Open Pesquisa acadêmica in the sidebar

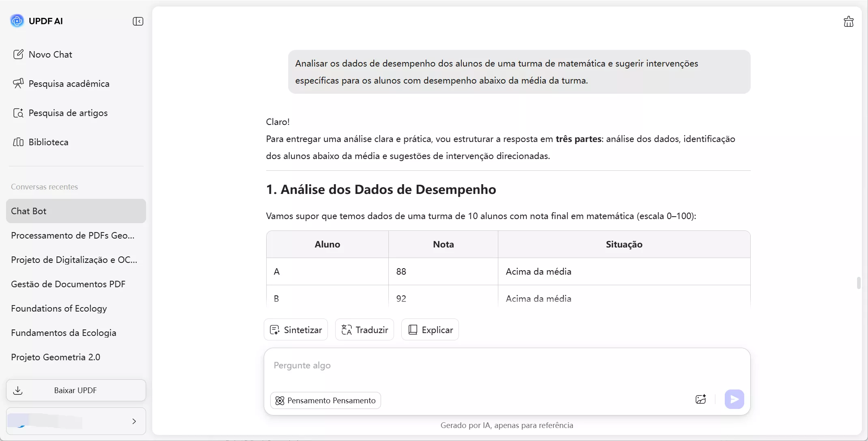(x=69, y=84)
